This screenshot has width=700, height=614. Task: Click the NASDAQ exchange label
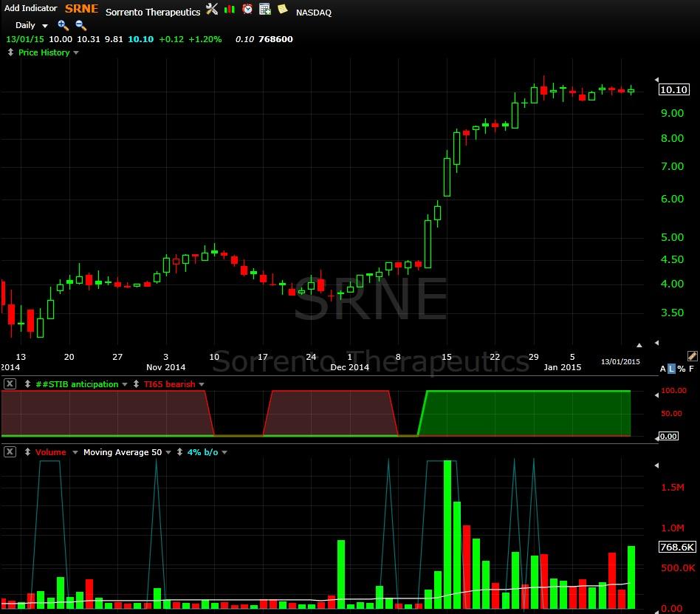pyautogui.click(x=314, y=13)
